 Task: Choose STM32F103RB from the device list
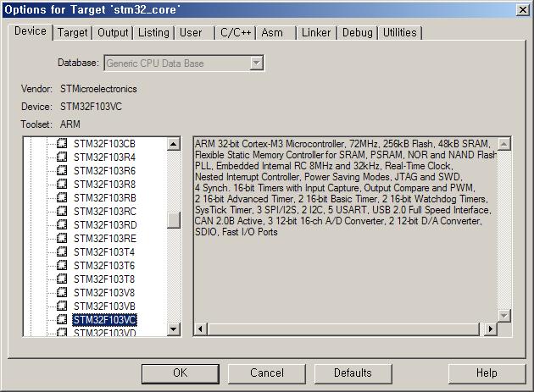[104, 198]
